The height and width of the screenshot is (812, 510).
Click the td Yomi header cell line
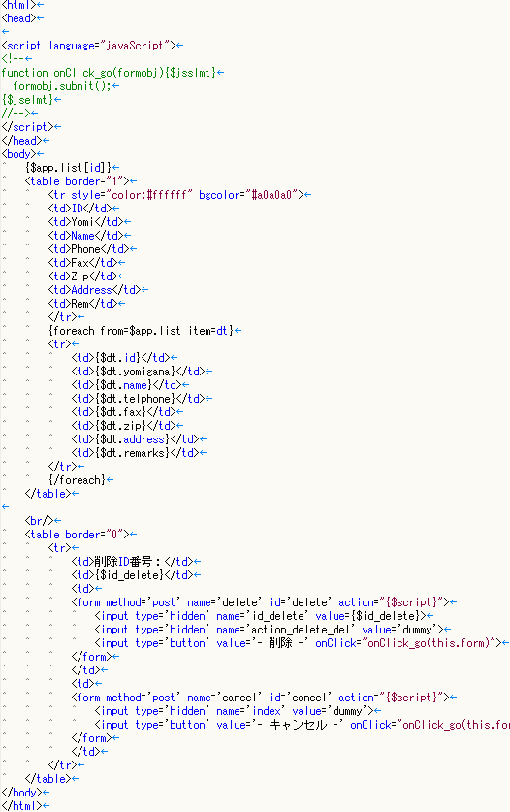pyautogui.click(x=85, y=222)
